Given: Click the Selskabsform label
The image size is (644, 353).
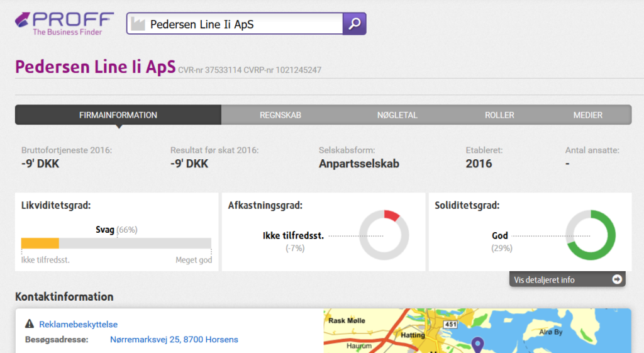Looking at the screenshot, I should pos(347,150).
